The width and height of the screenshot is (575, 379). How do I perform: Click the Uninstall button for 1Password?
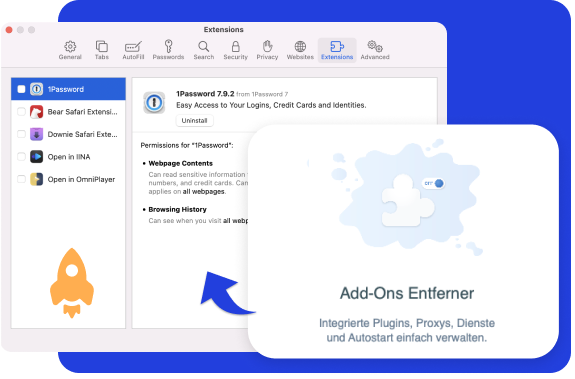click(194, 121)
